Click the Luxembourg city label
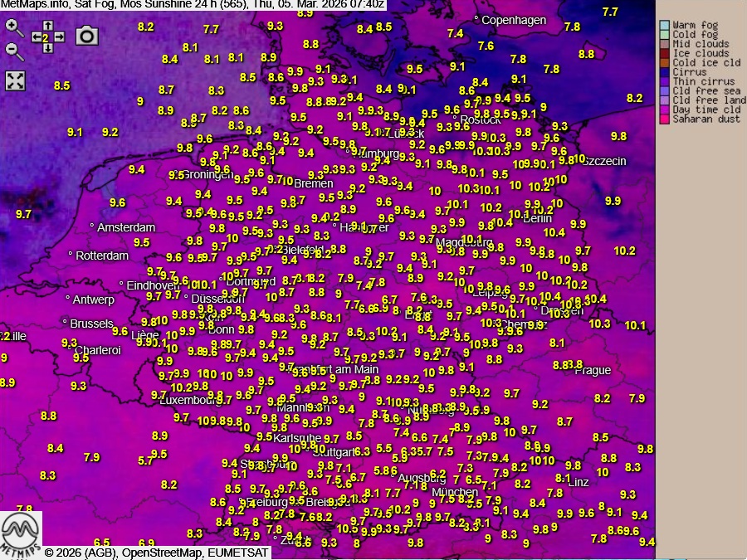 point(192,400)
